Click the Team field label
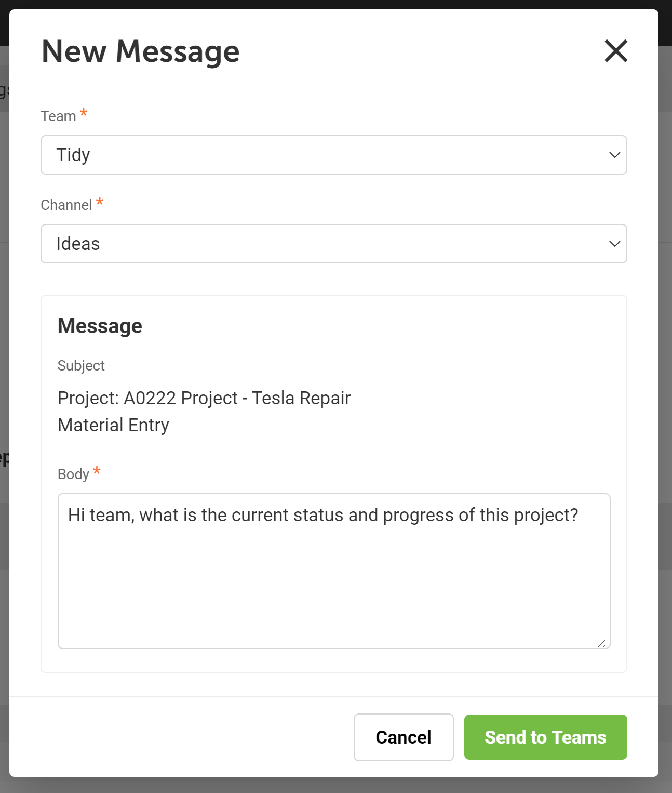 [59, 116]
